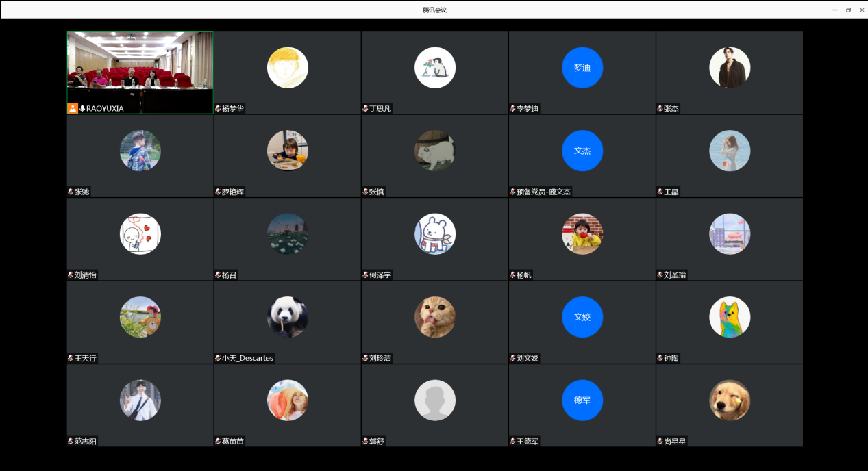Click the 腾讯会议 window title text
This screenshot has height=471, width=868.
pyautogui.click(x=434, y=10)
